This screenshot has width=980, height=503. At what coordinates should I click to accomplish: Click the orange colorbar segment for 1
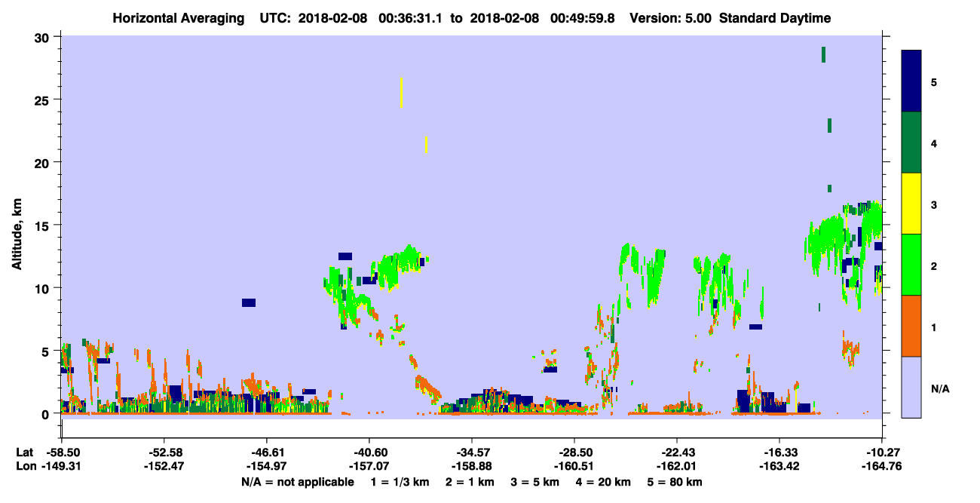click(x=911, y=325)
